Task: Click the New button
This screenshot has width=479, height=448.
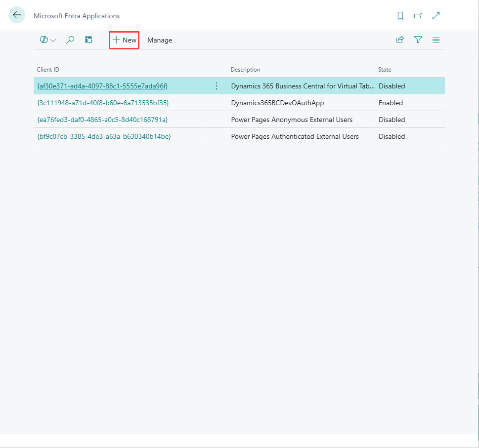Action: 124,40
